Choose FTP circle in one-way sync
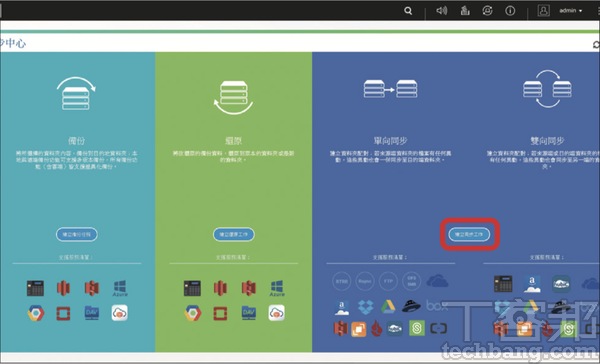Image resolution: width=600 pixels, height=364 pixels. tap(388, 281)
